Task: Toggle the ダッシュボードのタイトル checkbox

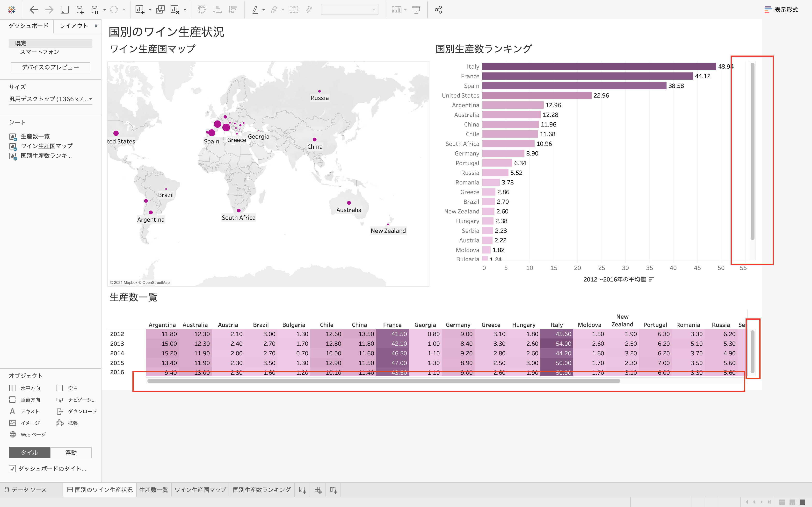Action: point(12,468)
